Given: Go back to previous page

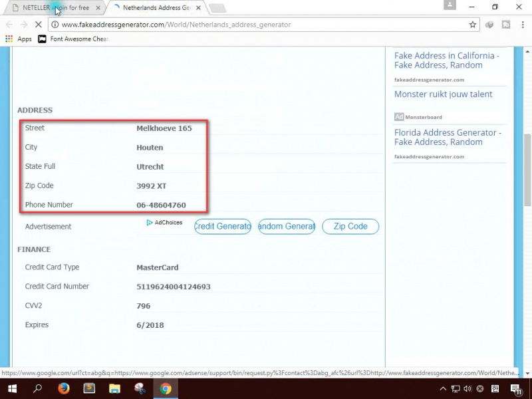Looking at the screenshot, I should coord(9,25).
